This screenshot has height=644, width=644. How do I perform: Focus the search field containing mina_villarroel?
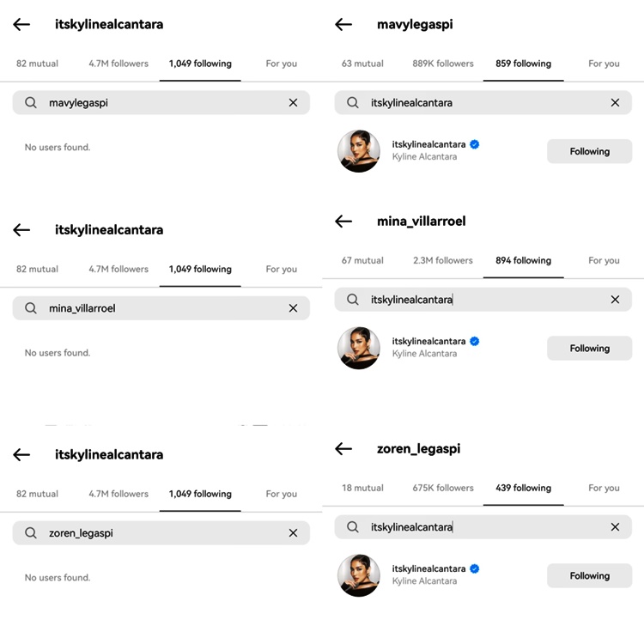(161, 308)
